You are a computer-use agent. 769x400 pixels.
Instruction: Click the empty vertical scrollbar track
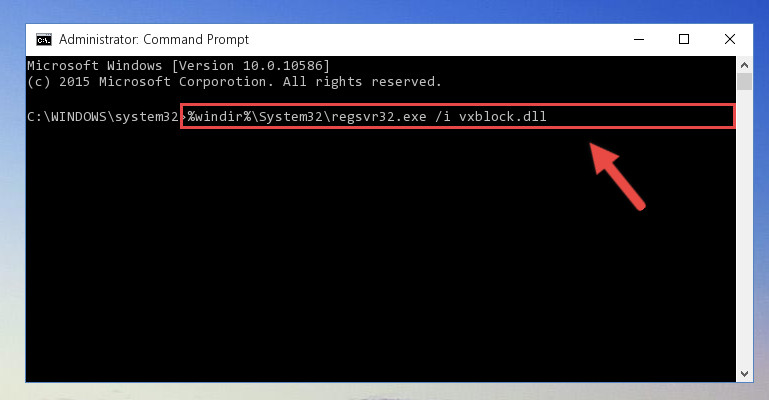(x=744, y=228)
